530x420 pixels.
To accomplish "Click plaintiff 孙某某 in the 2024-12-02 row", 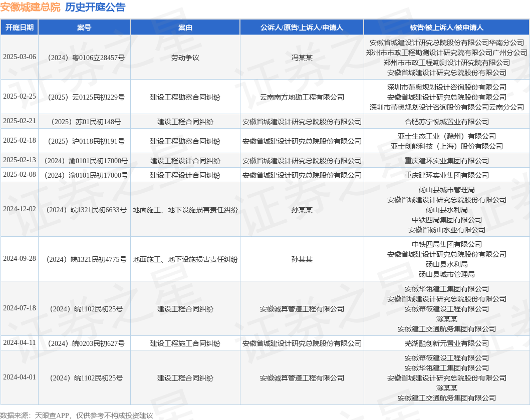I will pos(302,210).
